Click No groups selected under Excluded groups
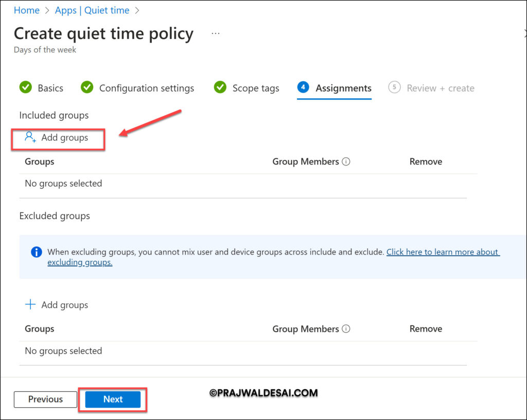 (x=63, y=351)
